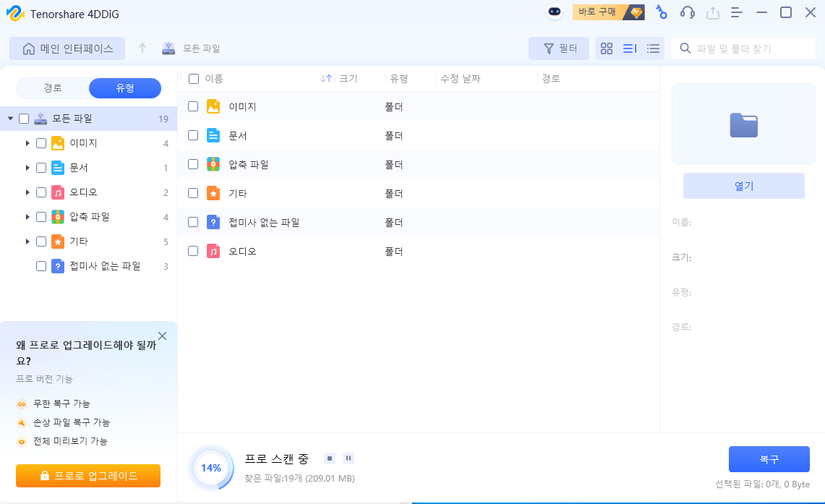Viewport: 825px width, 504px height.
Task: Expand the 오디오 tree node
Action: 27,192
